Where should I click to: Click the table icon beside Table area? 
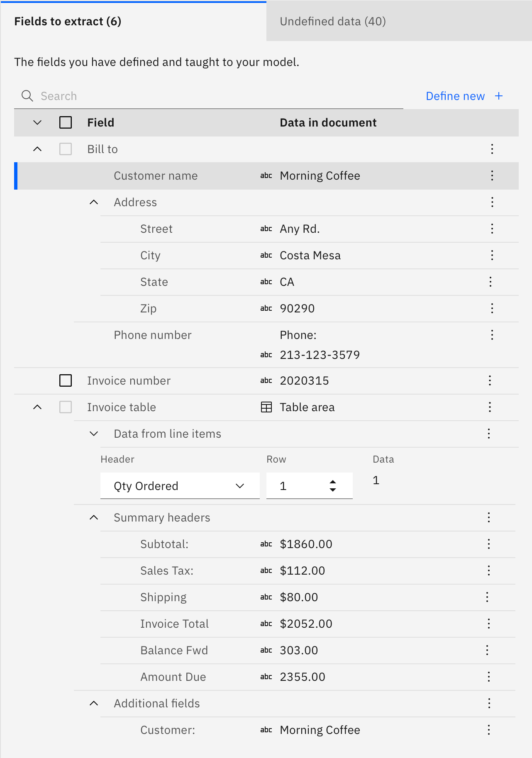[266, 407]
